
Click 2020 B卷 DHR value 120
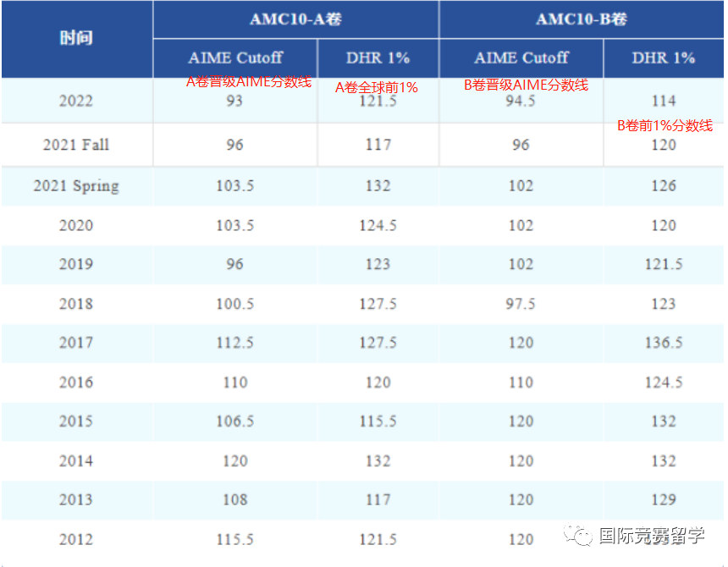[664, 225]
